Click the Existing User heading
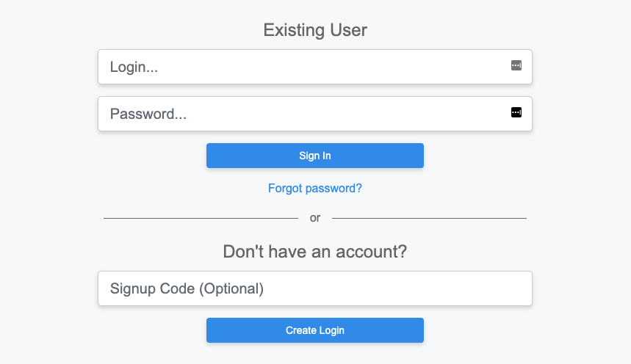Screen dimensions: 631x364 (315, 30)
